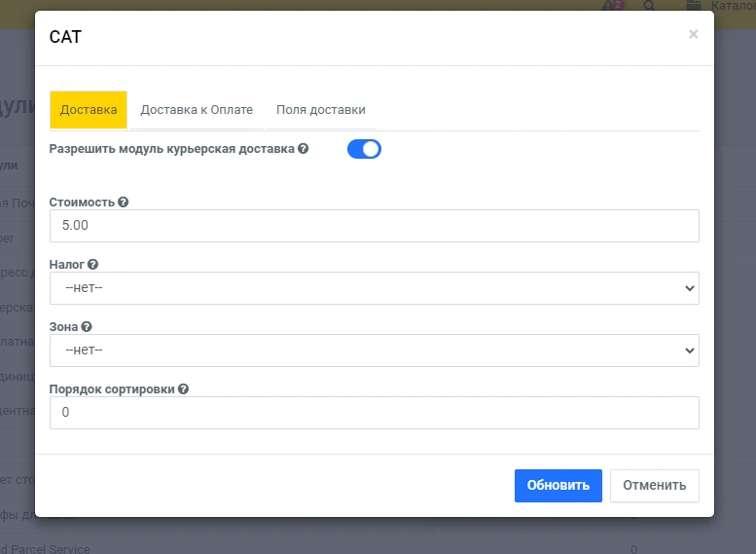Click the search magnifier in top bar
Screen dimensions: 756x554
(x=649, y=6)
